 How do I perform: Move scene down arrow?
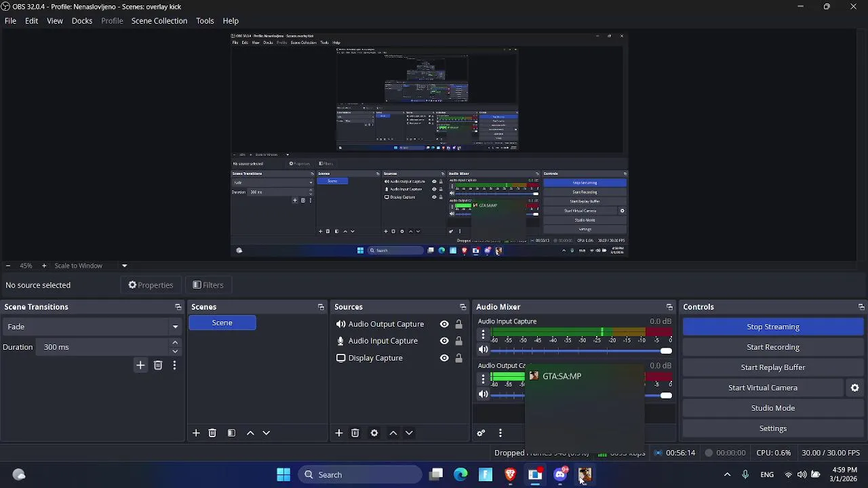coord(267,433)
